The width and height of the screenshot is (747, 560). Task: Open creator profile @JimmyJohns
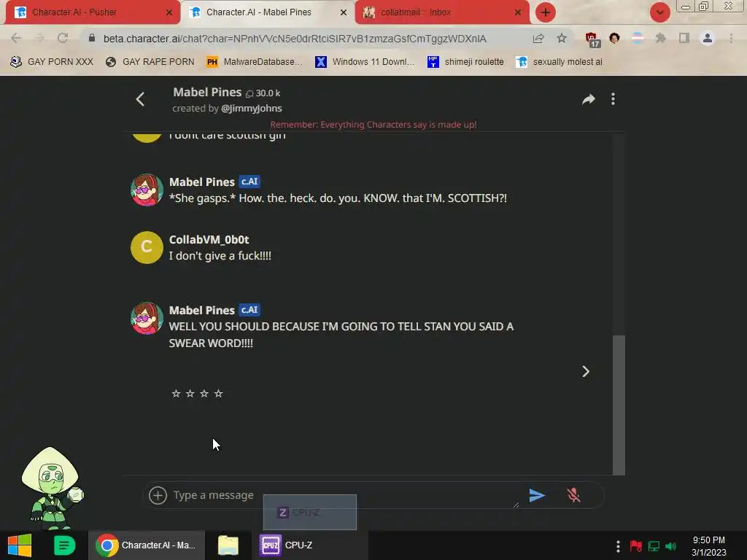[x=252, y=109]
